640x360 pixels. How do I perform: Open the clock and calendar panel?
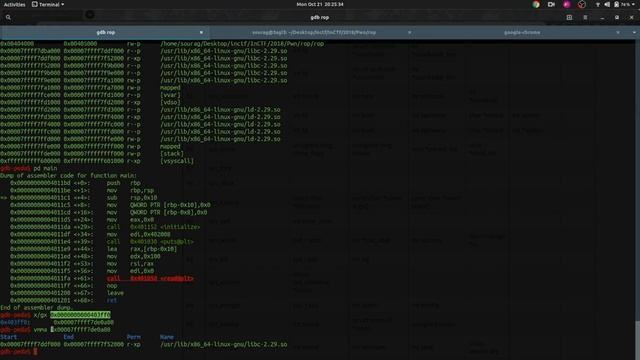coord(320,4)
